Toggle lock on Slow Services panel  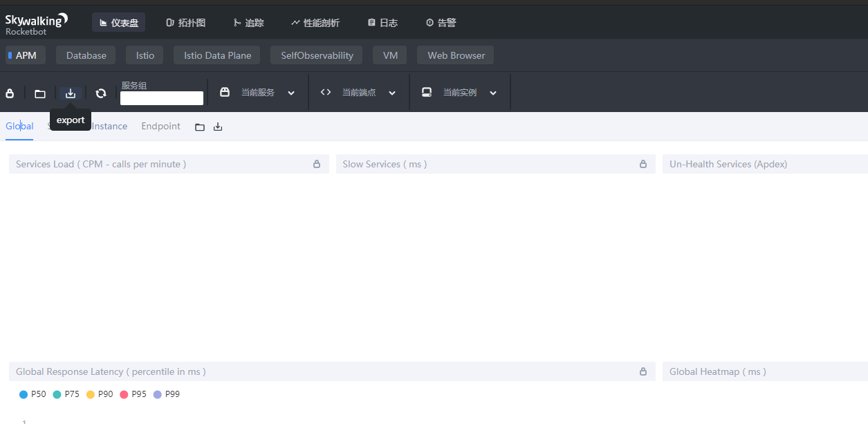pyautogui.click(x=643, y=164)
